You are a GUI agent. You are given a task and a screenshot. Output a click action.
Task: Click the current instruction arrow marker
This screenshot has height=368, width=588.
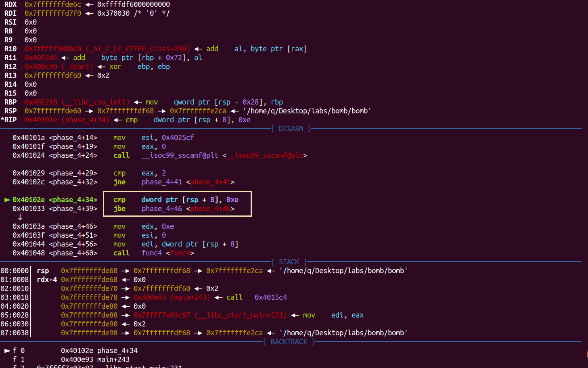pyautogui.click(x=8, y=199)
